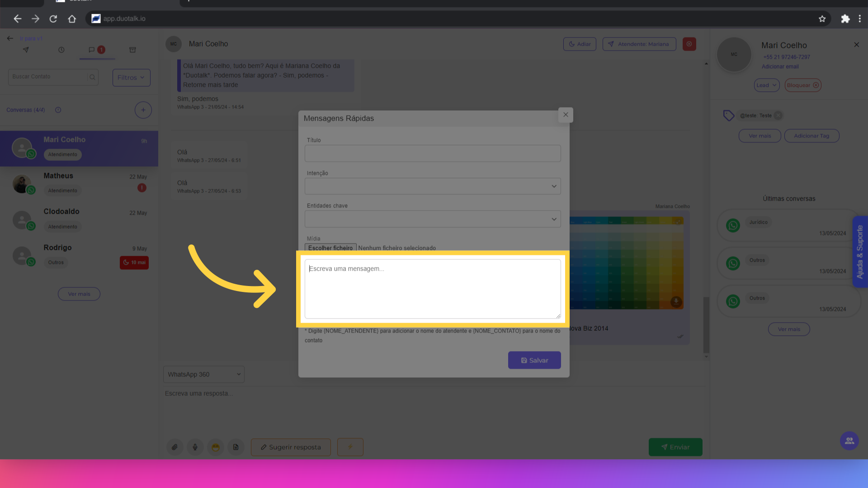Click the microphone record icon
Image resolution: width=868 pixels, height=488 pixels.
(195, 447)
